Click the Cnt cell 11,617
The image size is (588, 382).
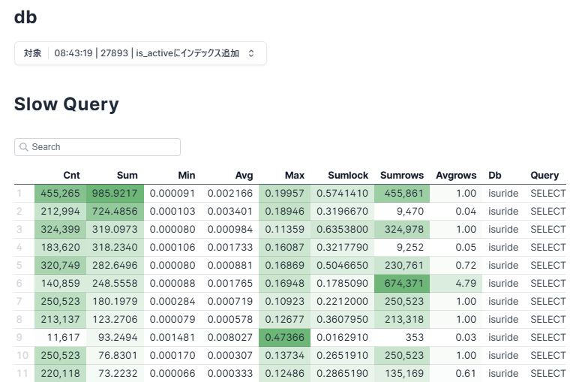(x=60, y=338)
